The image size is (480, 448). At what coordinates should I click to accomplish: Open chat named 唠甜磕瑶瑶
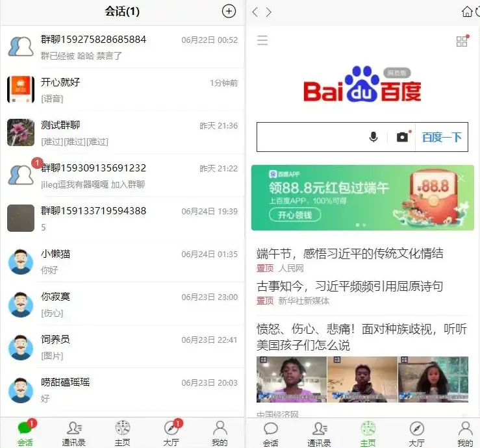pos(123,390)
